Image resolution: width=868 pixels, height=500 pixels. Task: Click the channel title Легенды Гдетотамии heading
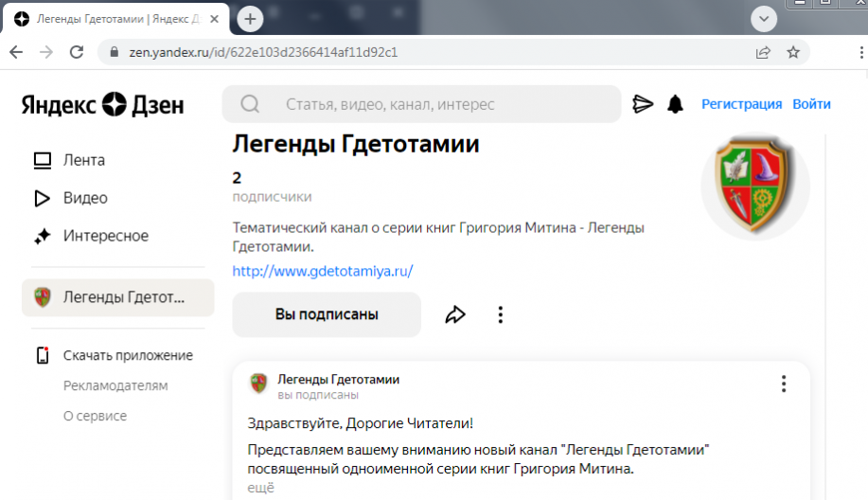coord(356,144)
